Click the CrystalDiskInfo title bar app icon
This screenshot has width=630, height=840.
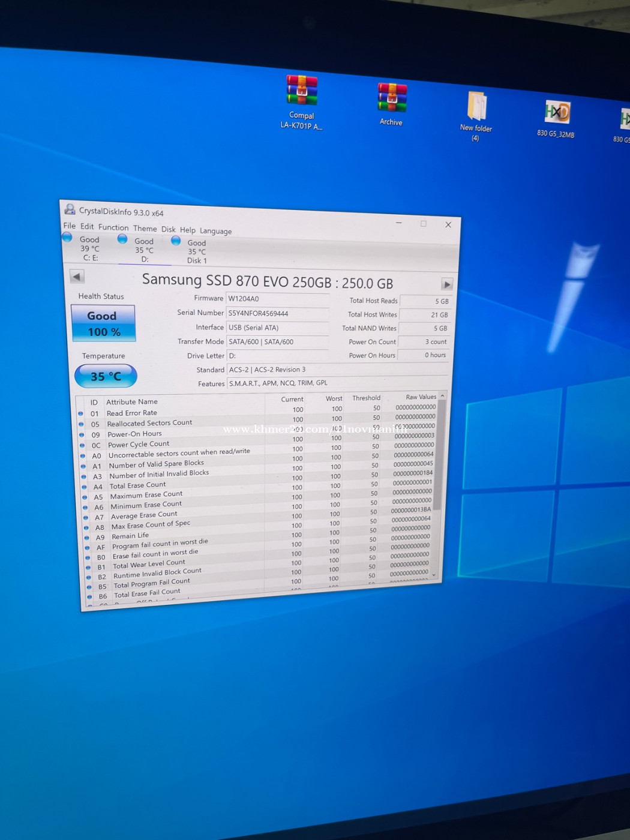(70, 209)
